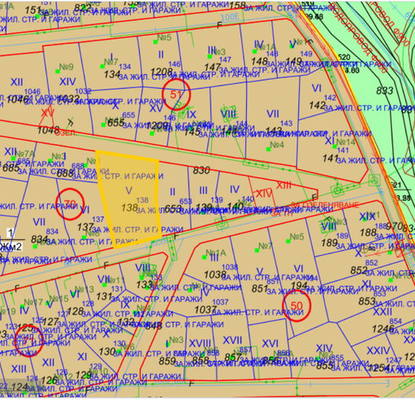This screenshot has height=400, width=415.
Task: Click parcel labeled 1208
Action: [161, 71]
